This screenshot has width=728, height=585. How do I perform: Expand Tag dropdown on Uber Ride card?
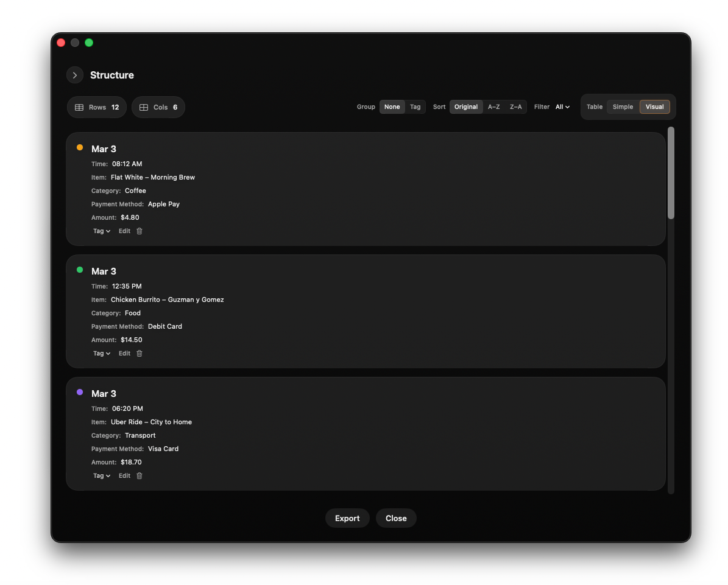102,476
